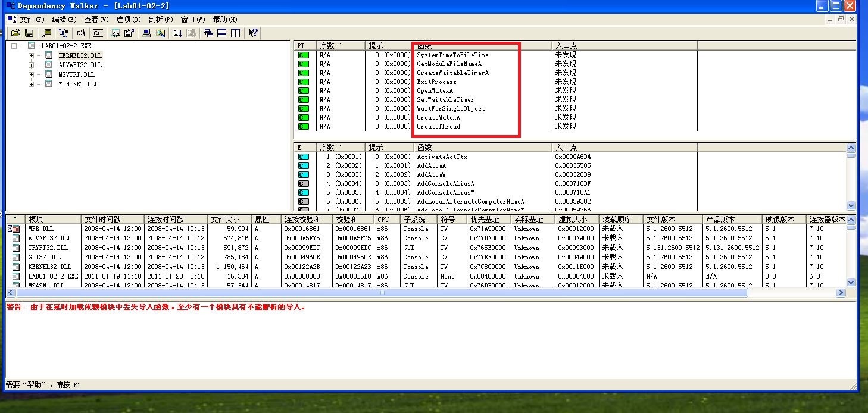Select WININET.DLL in the dependency tree

click(78, 84)
